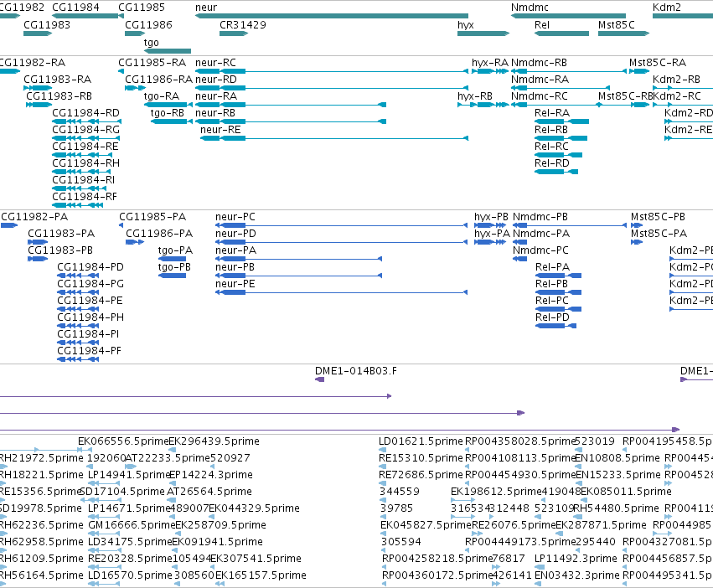Click transcript CG11984-RI label

84,180
